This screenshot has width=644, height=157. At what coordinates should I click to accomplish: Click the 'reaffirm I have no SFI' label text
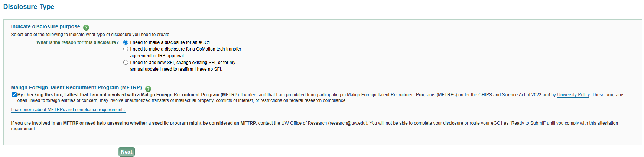click(176, 69)
